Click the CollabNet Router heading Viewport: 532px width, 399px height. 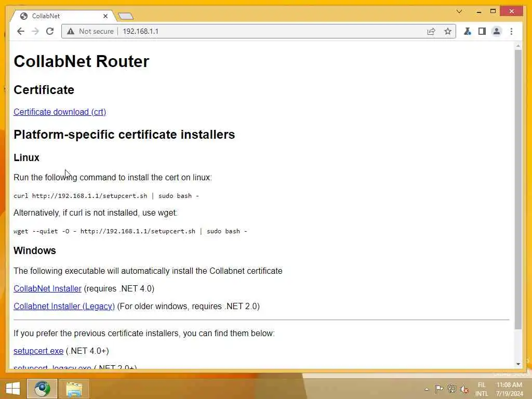click(82, 61)
